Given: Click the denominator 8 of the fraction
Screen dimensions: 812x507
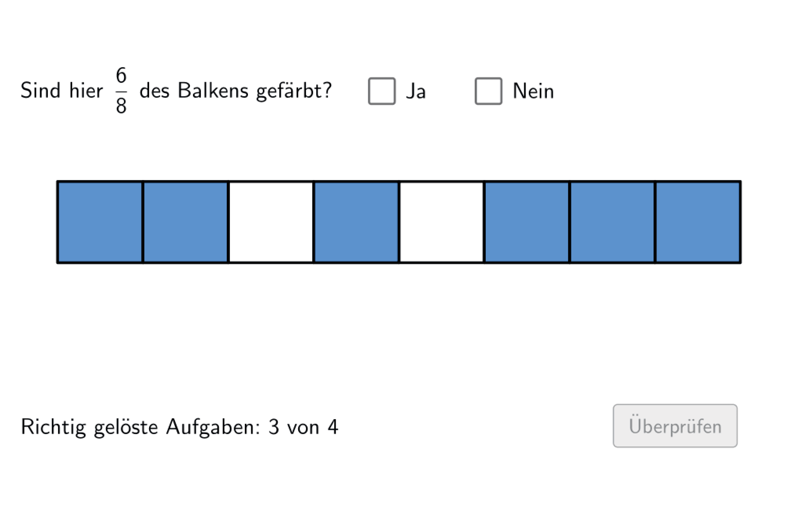Looking at the screenshot, I should pyautogui.click(x=121, y=106).
